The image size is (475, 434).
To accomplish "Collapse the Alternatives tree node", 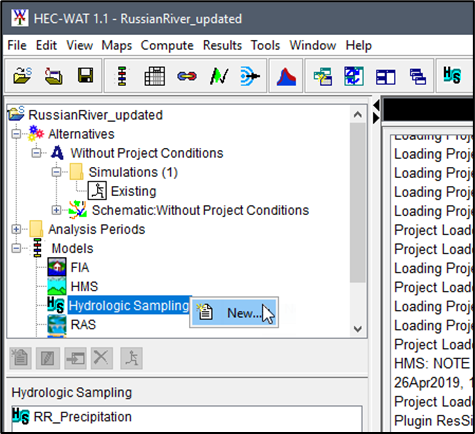I will (16, 134).
